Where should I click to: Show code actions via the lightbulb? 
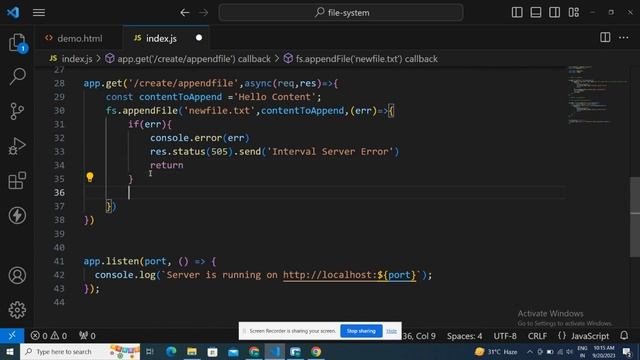[x=90, y=177]
